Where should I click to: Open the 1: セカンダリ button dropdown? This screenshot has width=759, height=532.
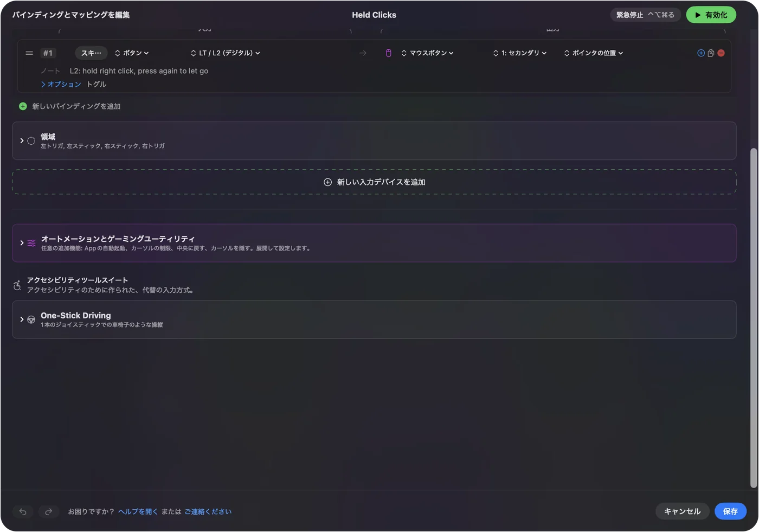tap(520, 53)
